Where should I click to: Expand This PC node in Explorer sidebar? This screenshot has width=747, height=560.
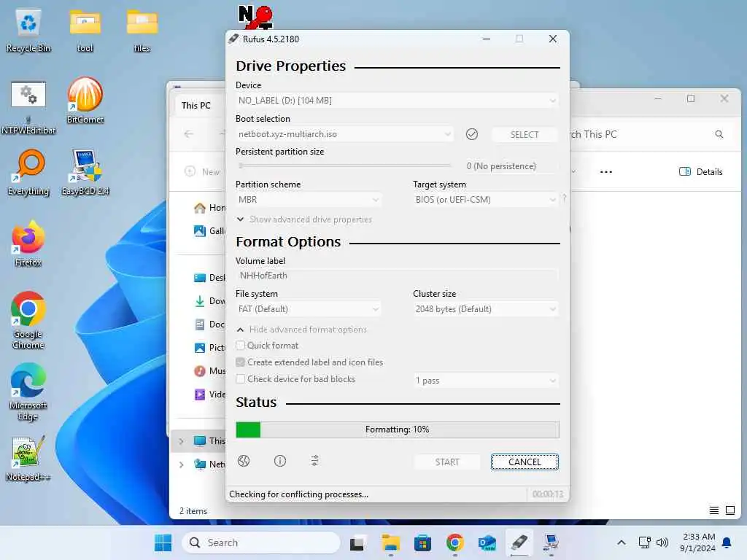coord(181,441)
